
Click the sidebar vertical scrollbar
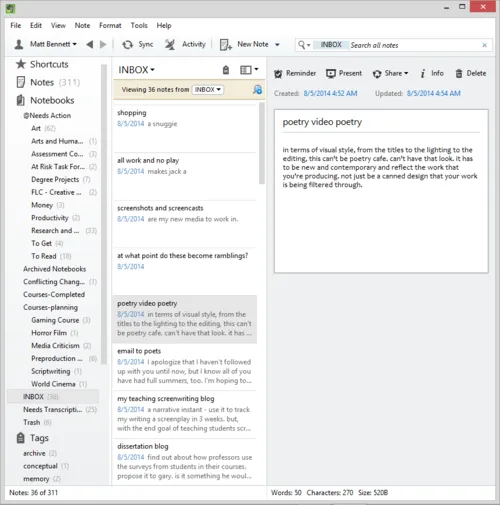(104, 213)
